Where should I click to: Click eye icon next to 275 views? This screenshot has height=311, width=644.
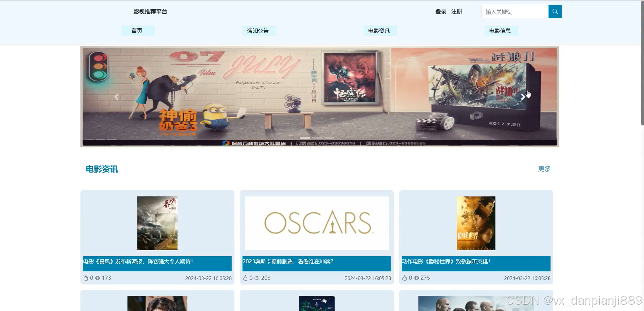click(416, 278)
